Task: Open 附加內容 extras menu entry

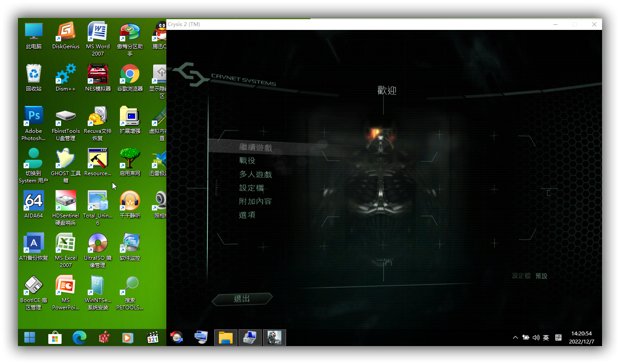Action: [255, 201]
